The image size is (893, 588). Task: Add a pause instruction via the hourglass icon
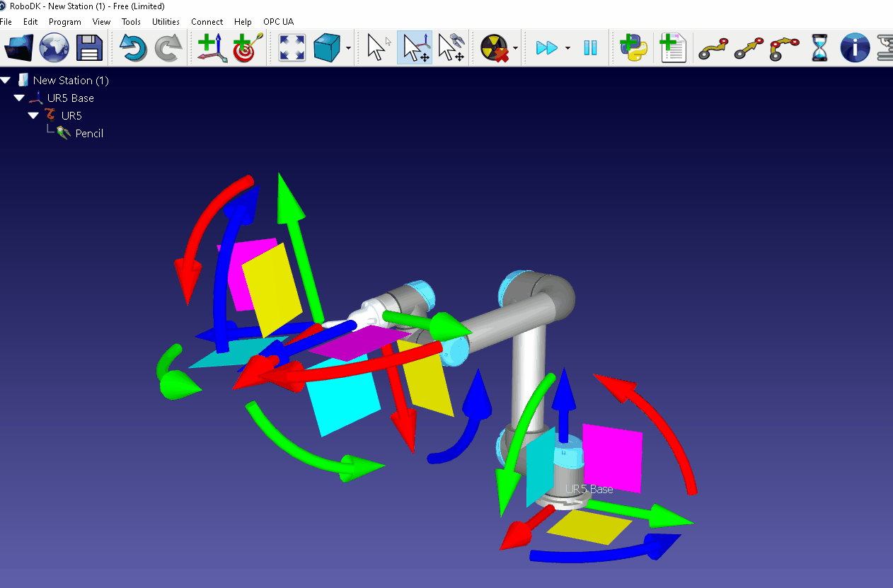[x=819, y=48]
